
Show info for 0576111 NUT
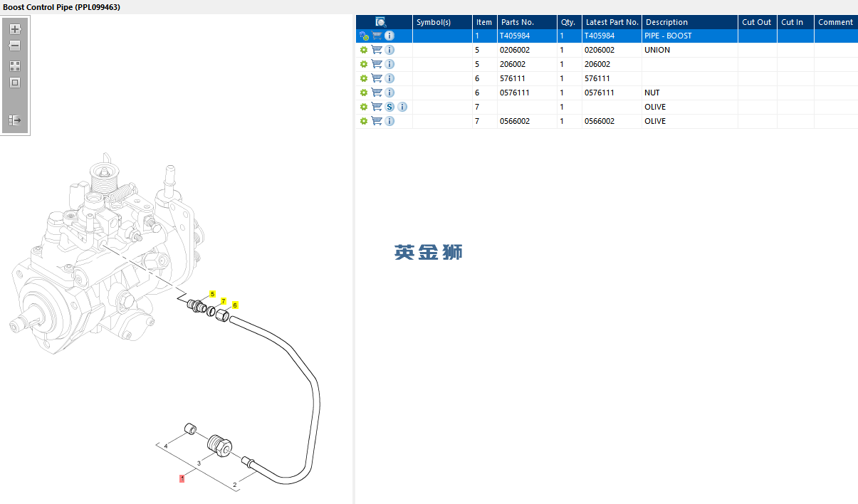coord(389,93)
